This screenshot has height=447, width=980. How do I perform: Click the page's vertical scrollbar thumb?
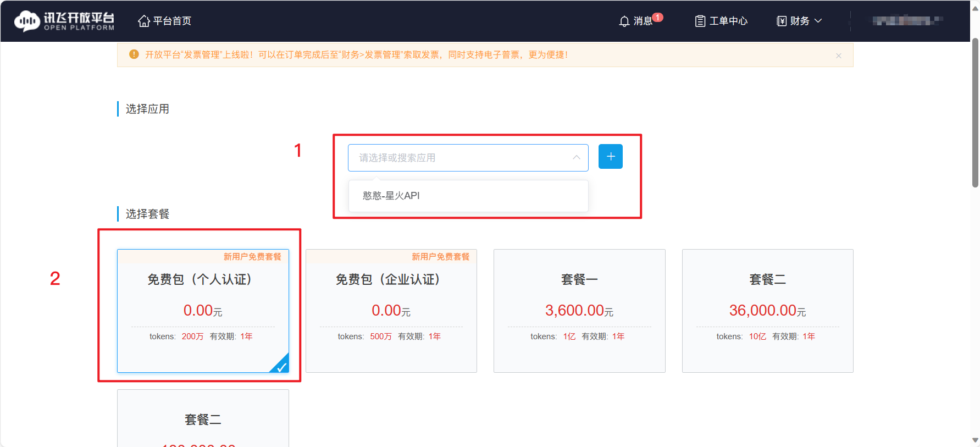coord(975,113)
